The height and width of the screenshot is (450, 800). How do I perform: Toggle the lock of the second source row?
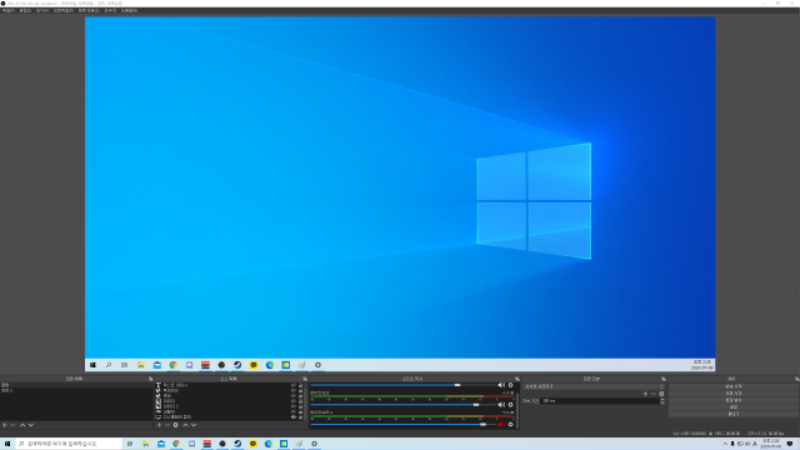pos(301,390)
